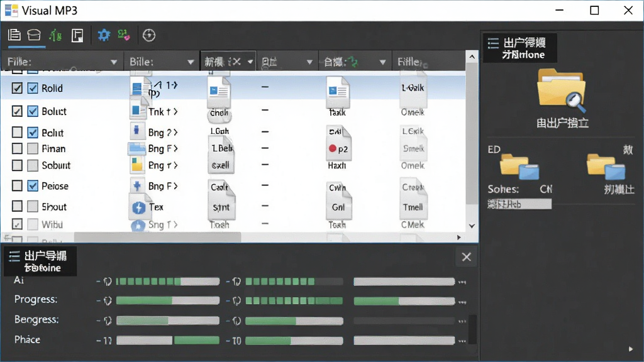Toggle the blue checkbox next to Boluct
This screenshot has width=644, height=362.
33,111
